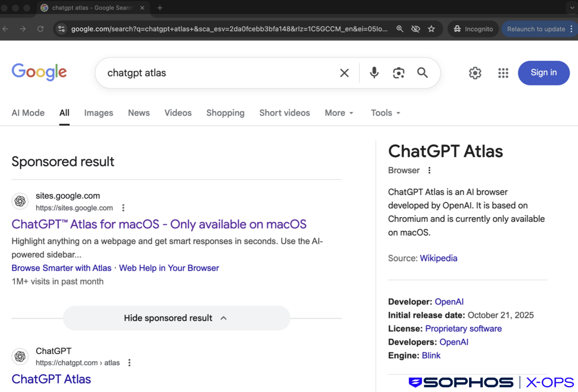Open Google Lens camera search

coord(398,73)
